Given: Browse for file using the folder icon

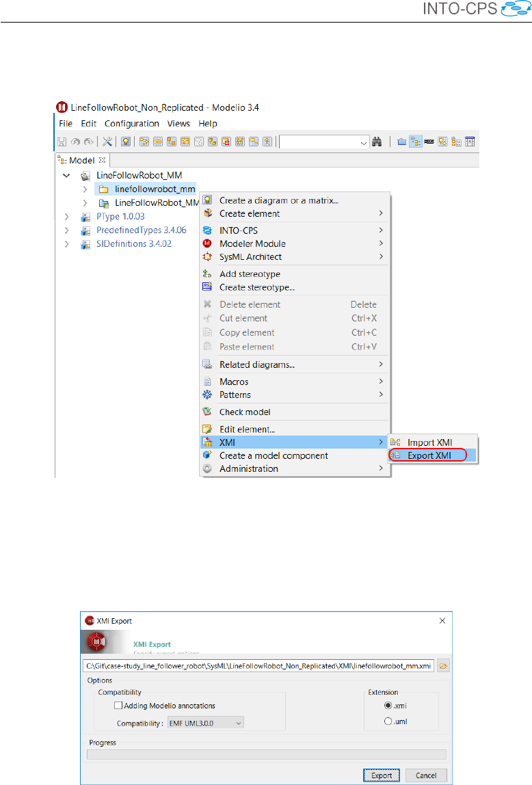Looking at the screenshot, I should coord(443,666).
